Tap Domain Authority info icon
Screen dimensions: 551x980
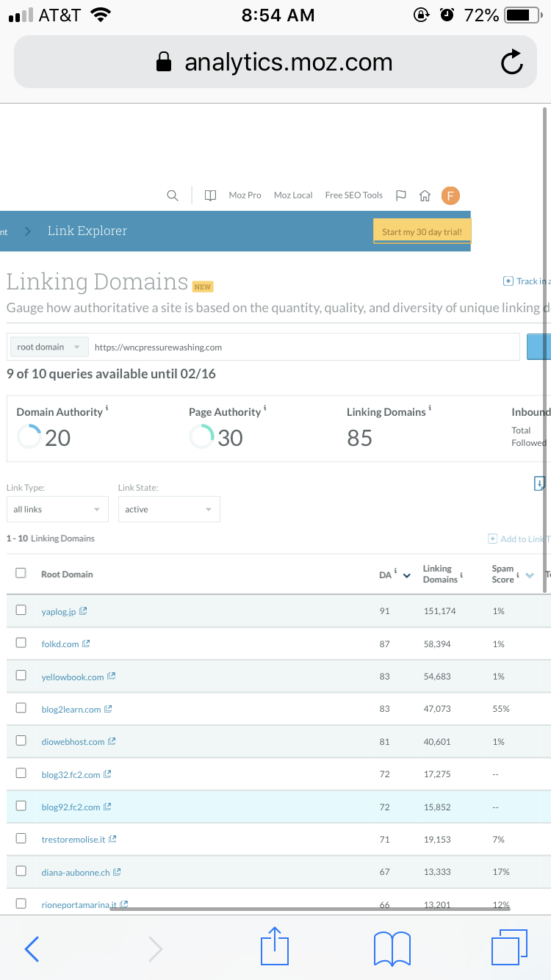pos(107,408)
